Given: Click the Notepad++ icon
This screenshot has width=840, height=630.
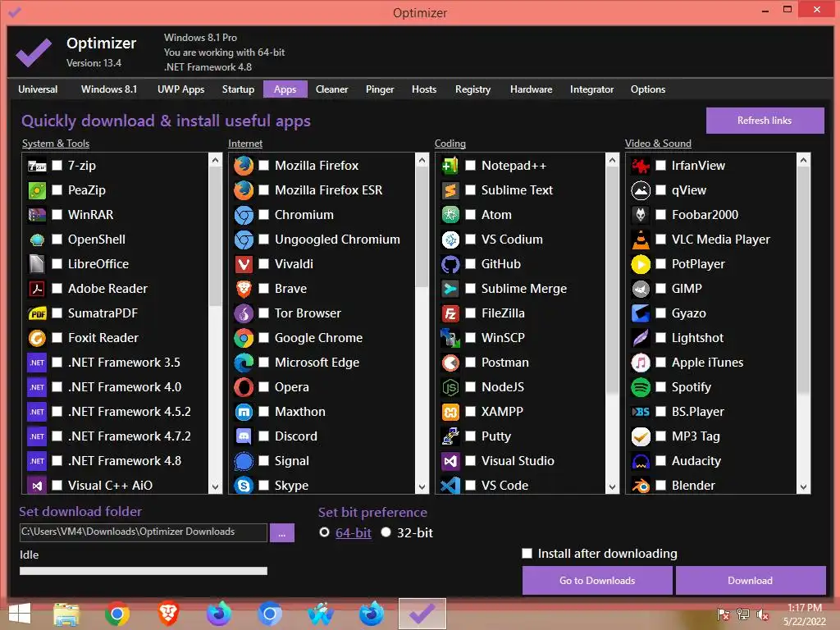Looking at the screenshot, I should click(x=450, y=166).
